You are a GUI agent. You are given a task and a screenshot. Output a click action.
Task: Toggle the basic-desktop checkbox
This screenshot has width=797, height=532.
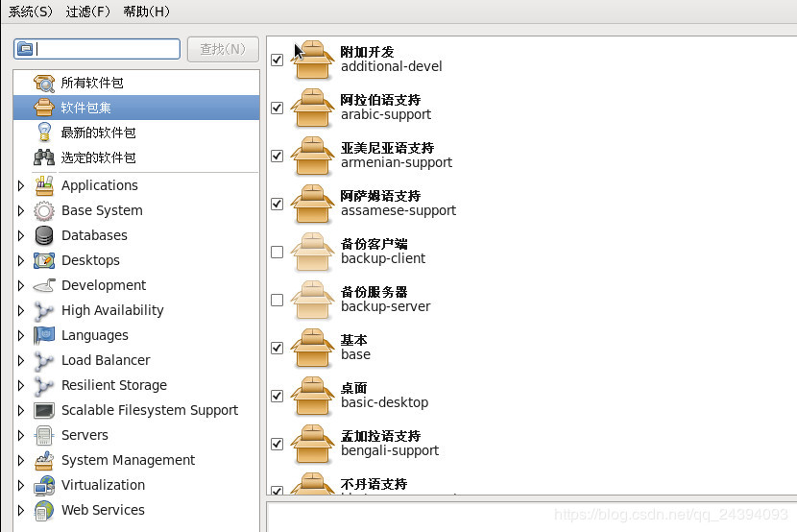click(x=277, y=396)
